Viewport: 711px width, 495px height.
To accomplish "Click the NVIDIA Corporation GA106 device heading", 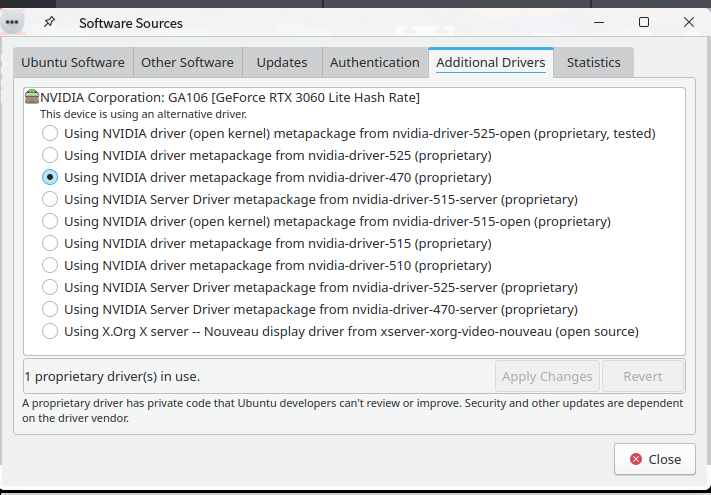I will point(230,97).
